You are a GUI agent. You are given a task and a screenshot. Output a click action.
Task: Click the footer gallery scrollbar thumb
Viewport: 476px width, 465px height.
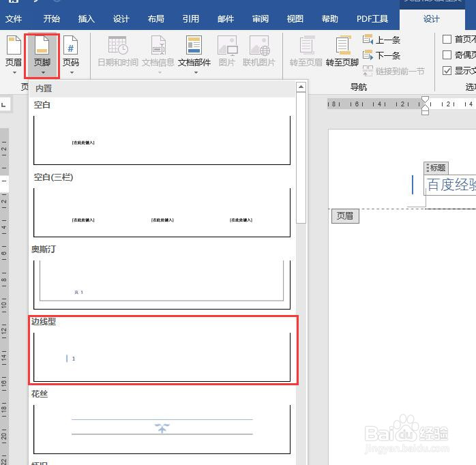(x=301, y=157)
